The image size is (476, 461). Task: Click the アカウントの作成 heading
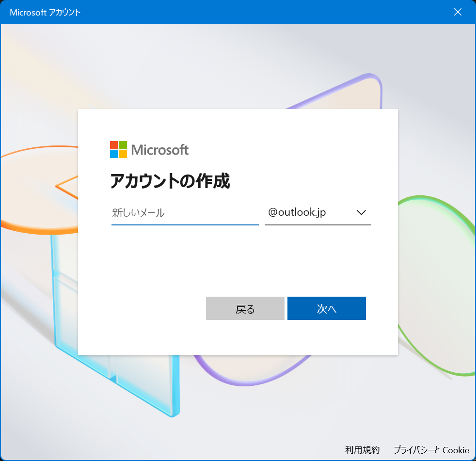click(x=170, y=181)
